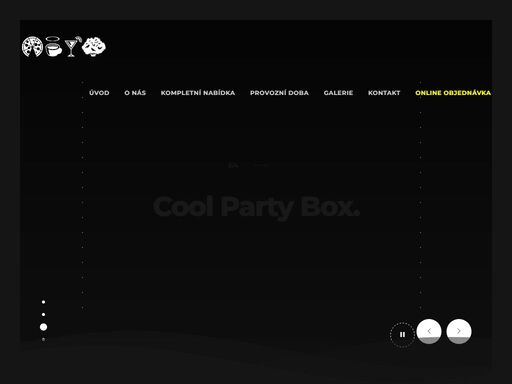The image size is (512, 384).
Task: Click the coffee cup logo icon
Action: pyautogui.click(x=53, y=46)
